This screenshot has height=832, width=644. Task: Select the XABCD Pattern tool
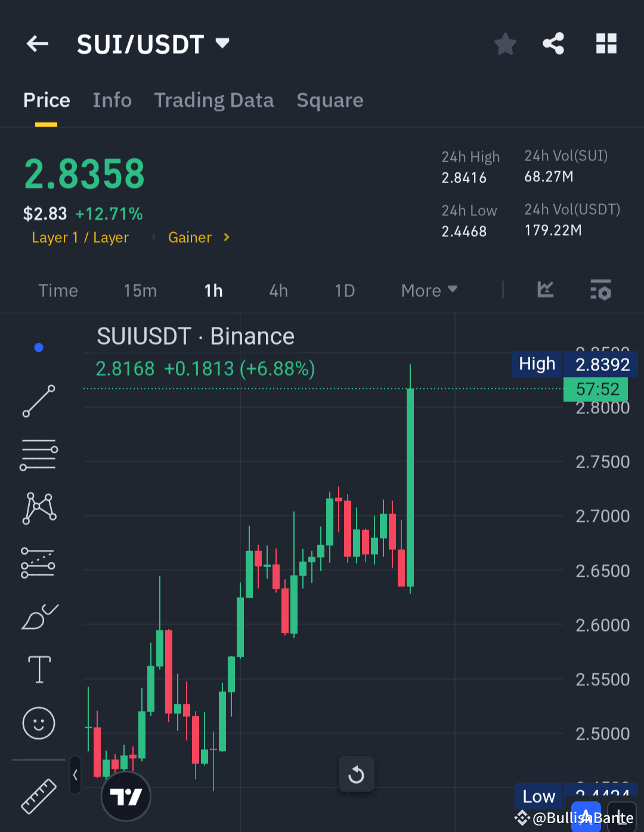[x=39, y=508]
